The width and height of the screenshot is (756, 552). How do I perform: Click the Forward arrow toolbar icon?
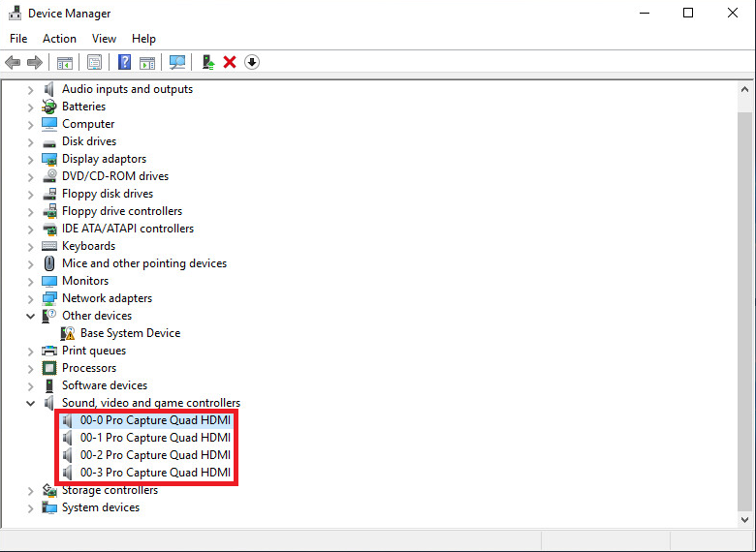click(x=35, y=62)
